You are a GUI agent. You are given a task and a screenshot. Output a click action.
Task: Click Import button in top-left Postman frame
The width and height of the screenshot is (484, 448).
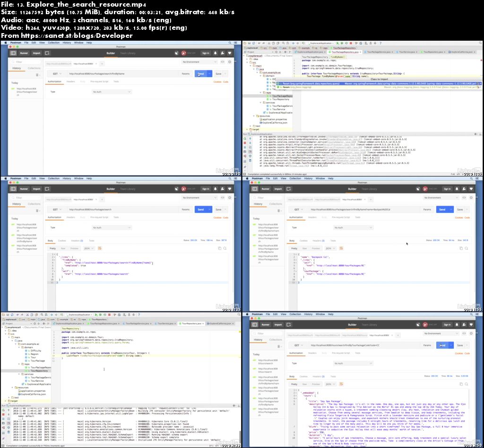36,53
